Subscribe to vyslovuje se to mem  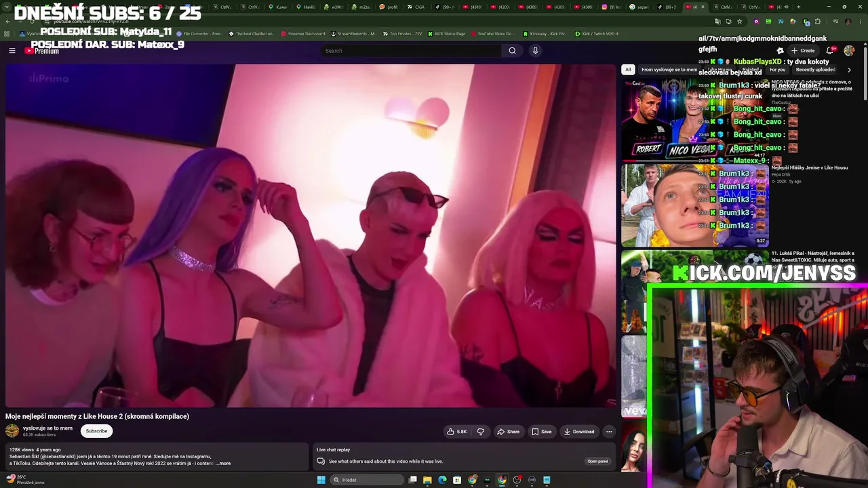[x=96, y=431]
